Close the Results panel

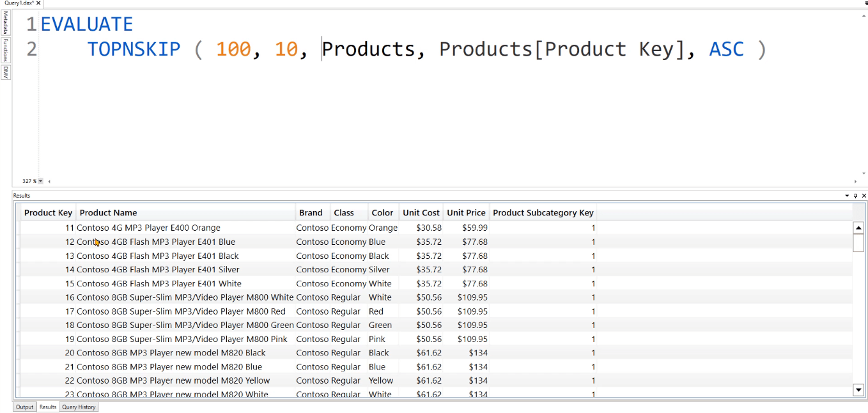point(864,196)
